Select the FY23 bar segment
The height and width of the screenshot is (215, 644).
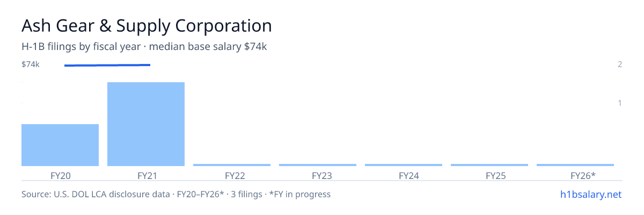pyautogui.click(x=318, y=165)
